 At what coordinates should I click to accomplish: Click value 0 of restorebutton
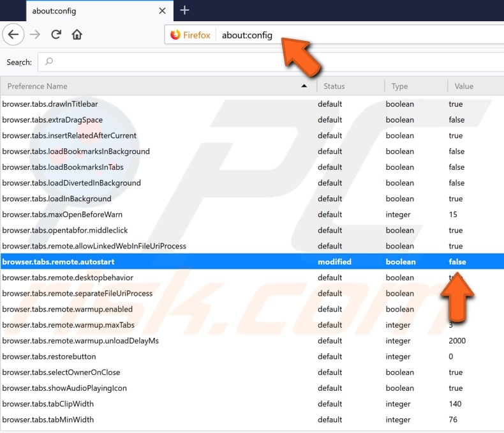point(451,356)
